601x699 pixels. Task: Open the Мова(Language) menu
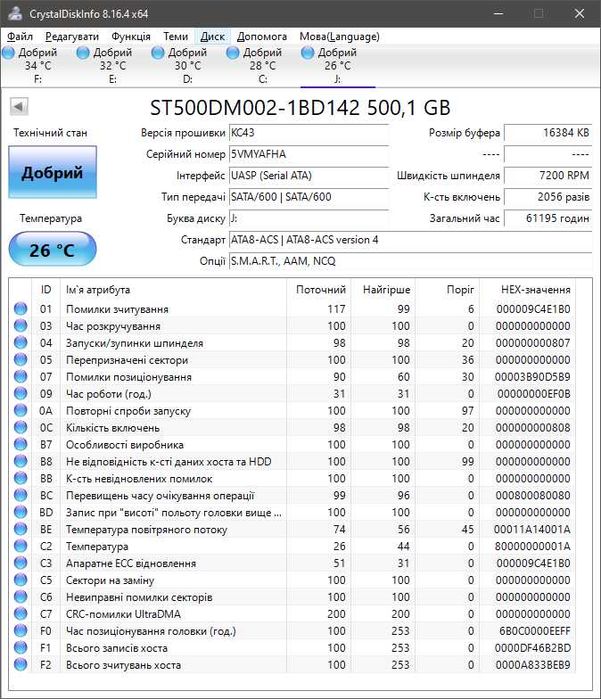(x=339, y=37)
